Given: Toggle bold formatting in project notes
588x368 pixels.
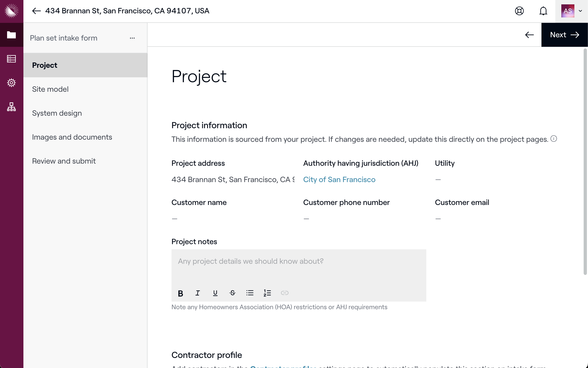Looking at the screenshot, I should pos(180,293).
